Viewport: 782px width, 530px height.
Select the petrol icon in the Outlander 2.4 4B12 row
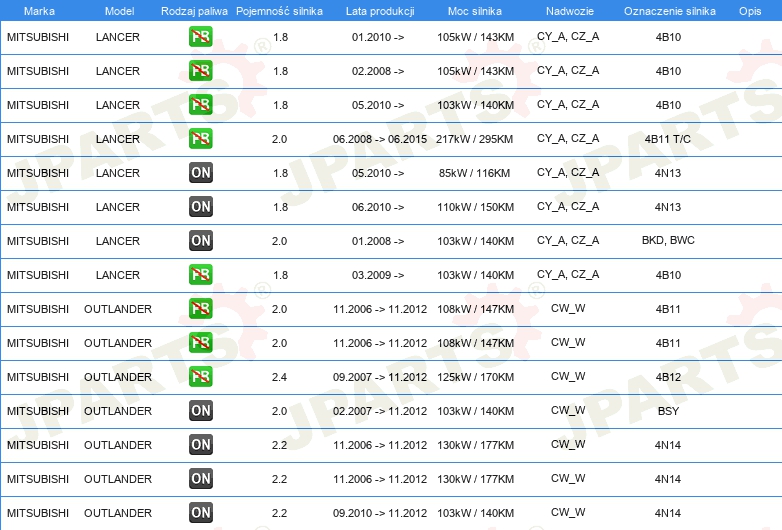pyautogui.click(x=200, y=376)
